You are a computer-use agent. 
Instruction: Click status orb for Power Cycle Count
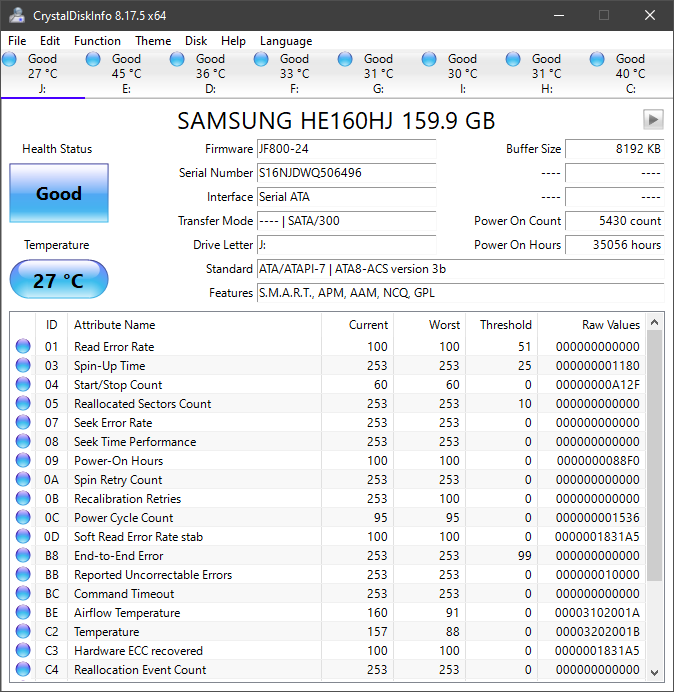23,517
